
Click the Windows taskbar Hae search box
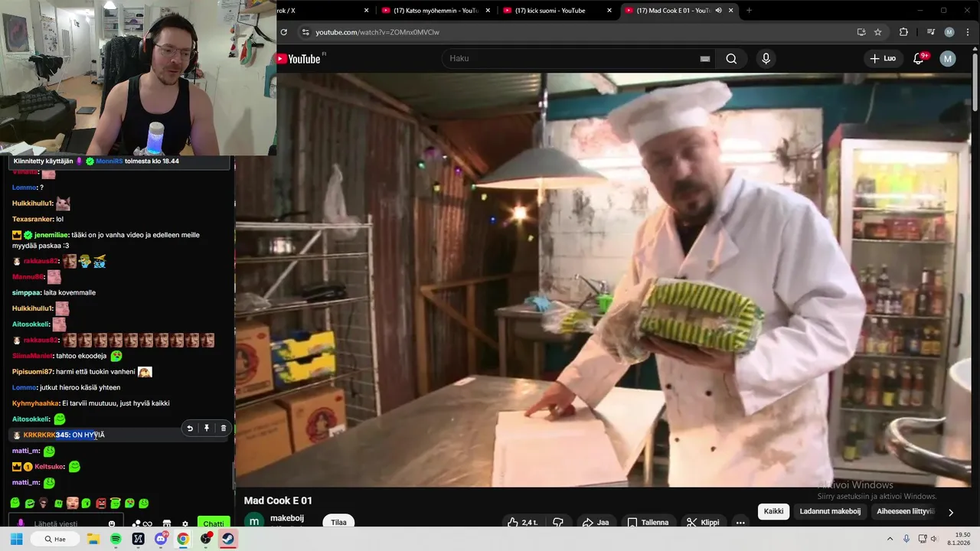(x=54, y=539)
